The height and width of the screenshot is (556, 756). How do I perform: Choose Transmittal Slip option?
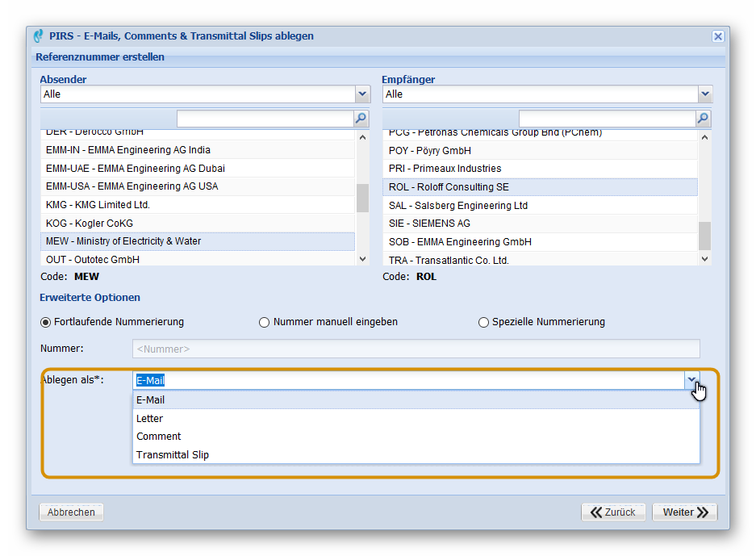pos(173,455)
